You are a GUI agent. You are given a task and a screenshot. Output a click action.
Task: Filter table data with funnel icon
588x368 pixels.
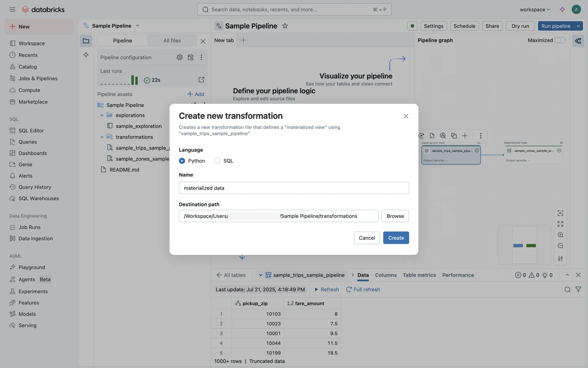coord(578,289)
